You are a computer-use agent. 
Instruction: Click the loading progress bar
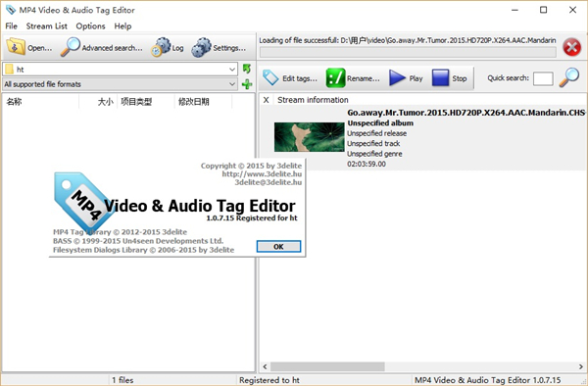(x=408, y=53)
